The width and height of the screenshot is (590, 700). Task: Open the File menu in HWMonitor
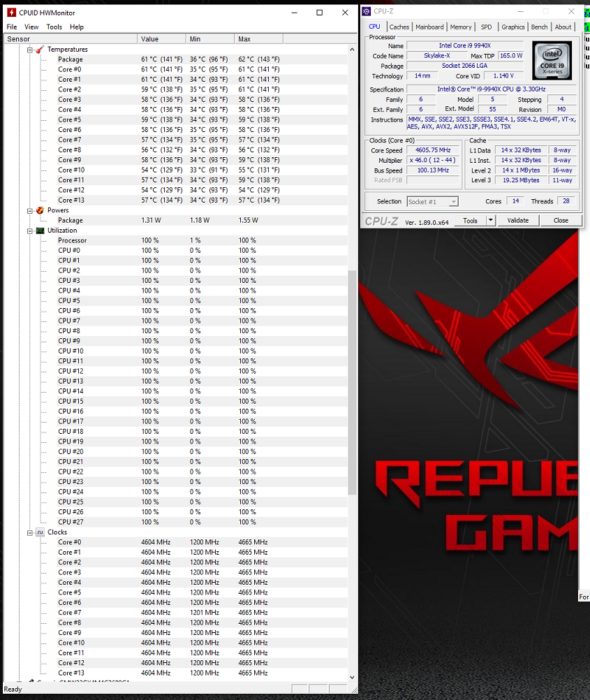click(12, 27)
